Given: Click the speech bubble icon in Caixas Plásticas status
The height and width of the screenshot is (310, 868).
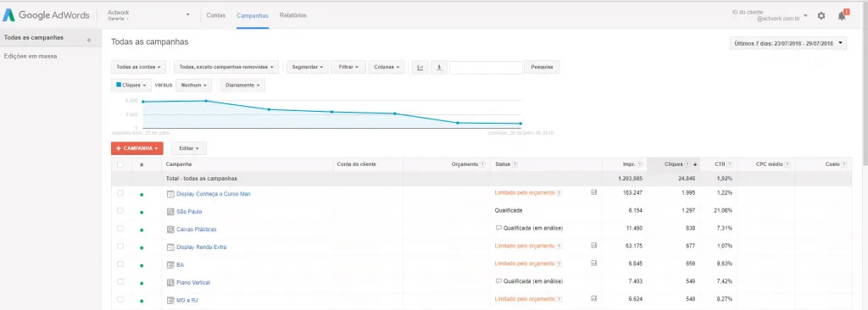Looking at the screenshot, I should tap(498, 228).
